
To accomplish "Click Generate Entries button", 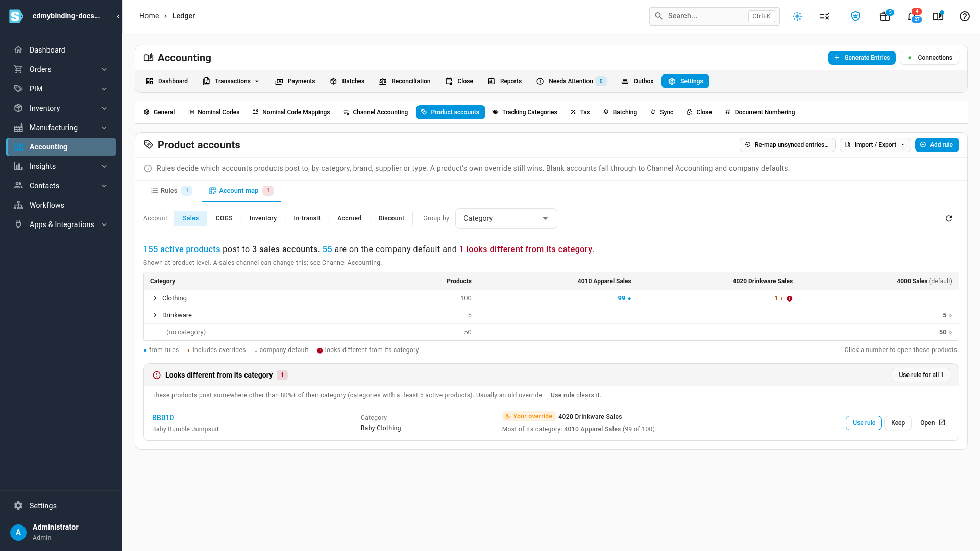I will tap(862, 58).
